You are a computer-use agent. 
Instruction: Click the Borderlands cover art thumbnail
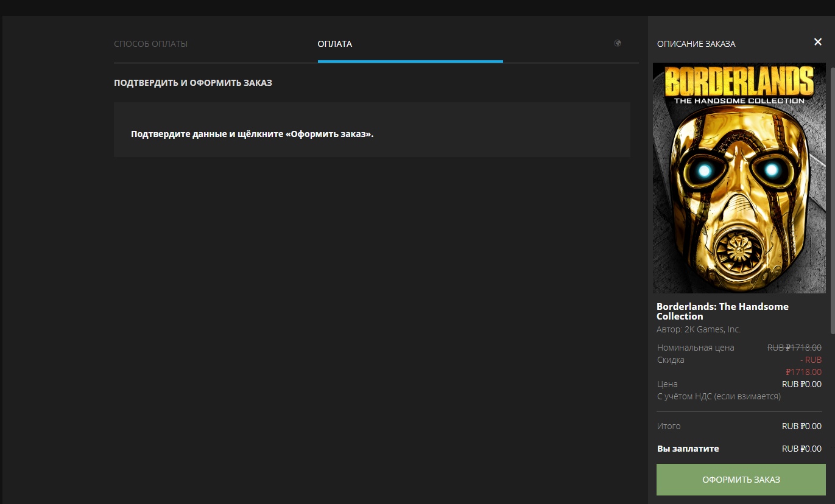[739, 178]
